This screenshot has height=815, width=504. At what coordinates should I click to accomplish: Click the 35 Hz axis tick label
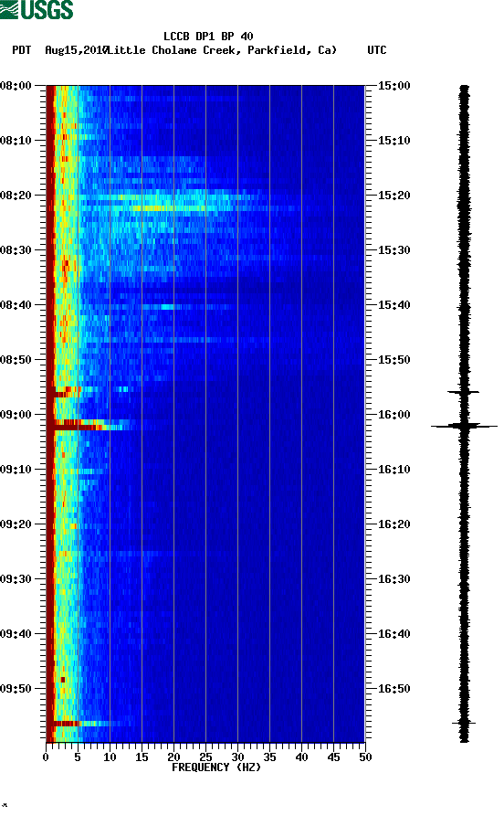(269, 757)
